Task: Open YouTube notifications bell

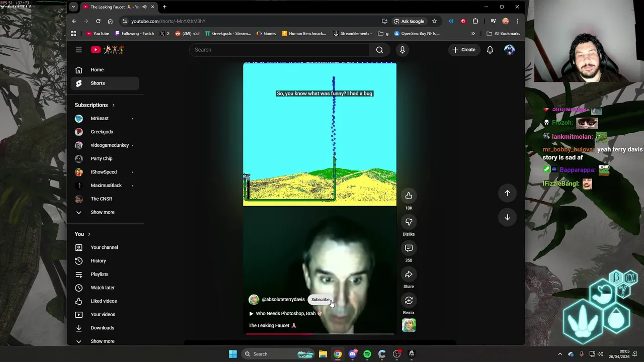Action: (490, 50)
